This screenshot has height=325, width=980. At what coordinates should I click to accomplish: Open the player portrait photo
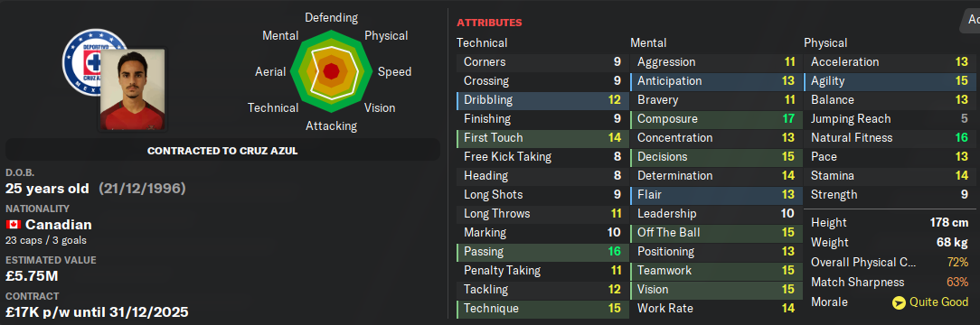tap(133, 89)
